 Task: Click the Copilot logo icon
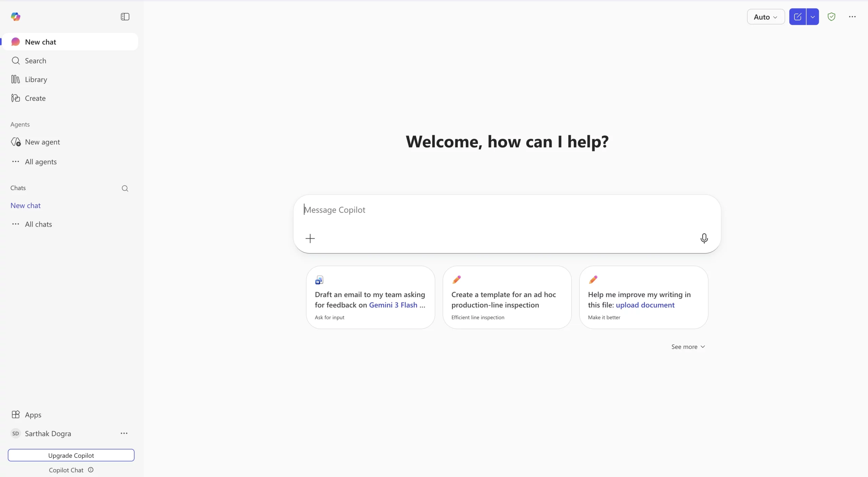point(16,17)
